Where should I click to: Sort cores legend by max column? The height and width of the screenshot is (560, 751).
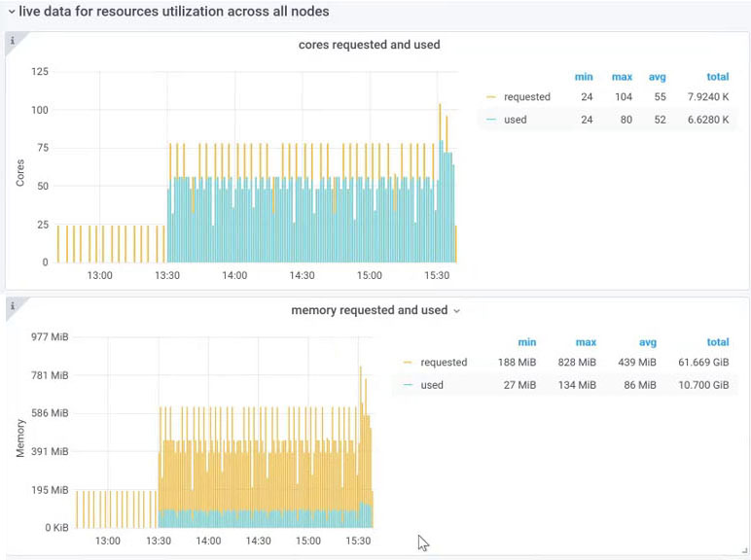click(622, 77)
